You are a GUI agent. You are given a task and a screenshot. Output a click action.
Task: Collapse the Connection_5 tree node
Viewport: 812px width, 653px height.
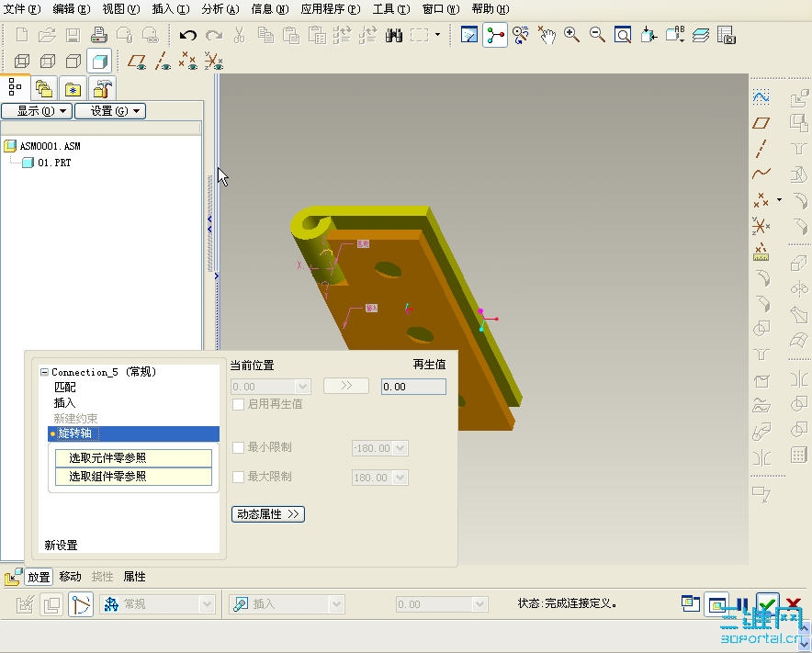[44, 372]
